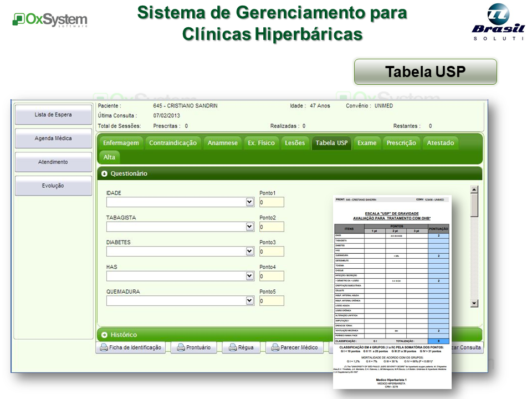Click the printer icon beside Régua
This screenshot has height=399, width=532.
231,348
